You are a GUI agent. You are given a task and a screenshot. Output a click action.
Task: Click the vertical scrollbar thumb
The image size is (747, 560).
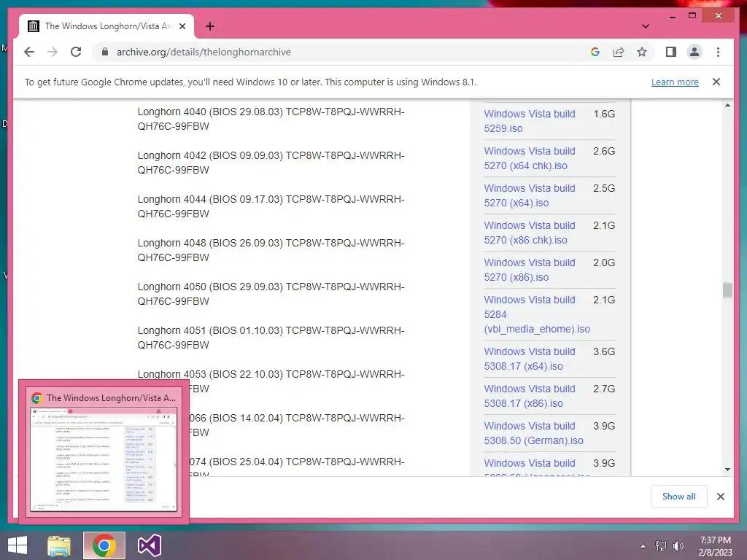727,290
